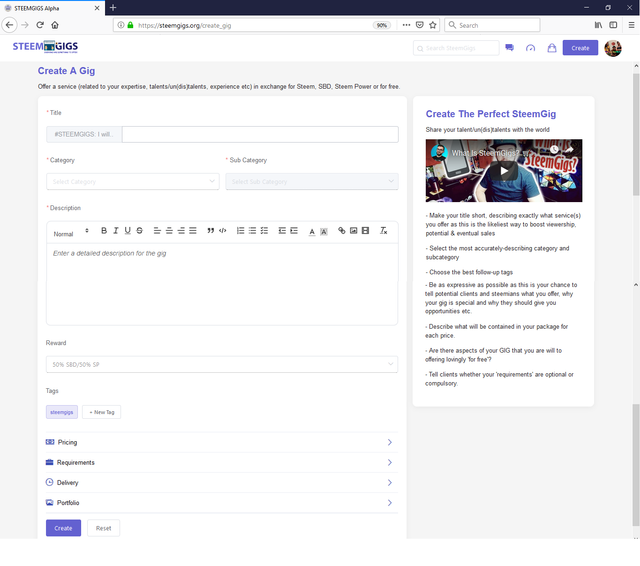Insert code block in description

point(222,231)
